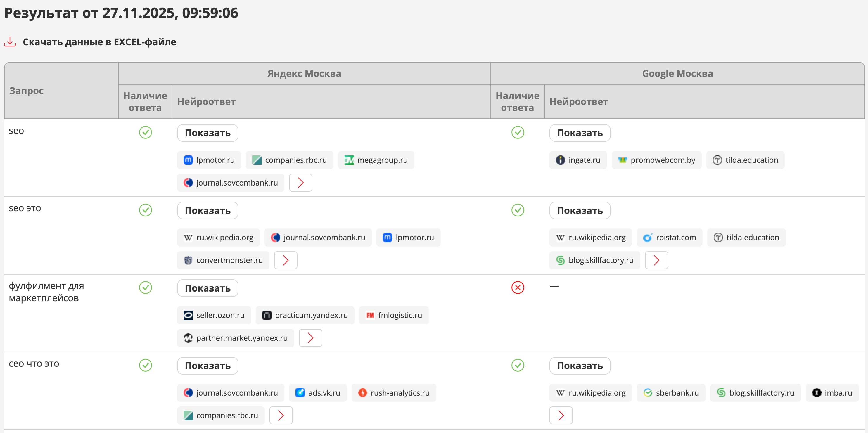Click the lpmotor.ru favicon in the seo row
The height and width of the screenshot is (433, 868).
point(188,160)
